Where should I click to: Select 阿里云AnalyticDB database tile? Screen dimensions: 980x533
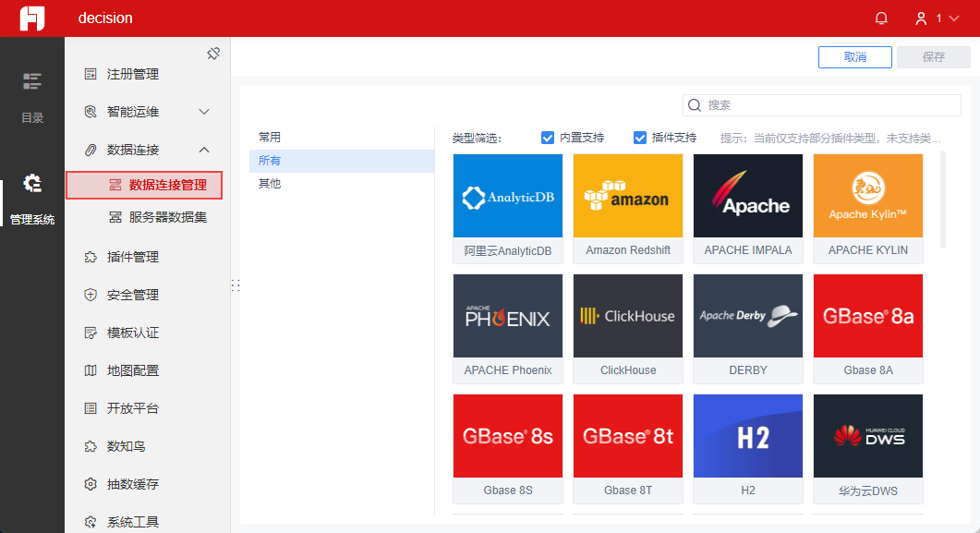pyautogui.click(x=508, y=209)
